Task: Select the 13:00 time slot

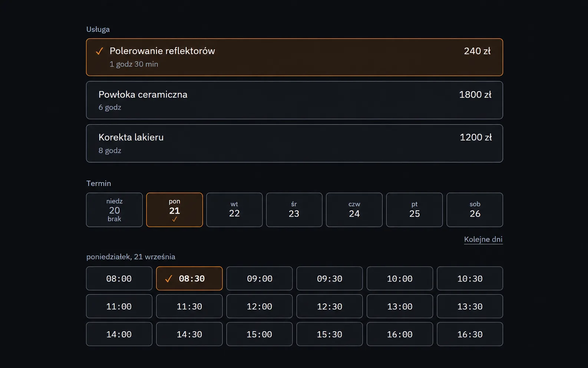Action: [400, 306]
